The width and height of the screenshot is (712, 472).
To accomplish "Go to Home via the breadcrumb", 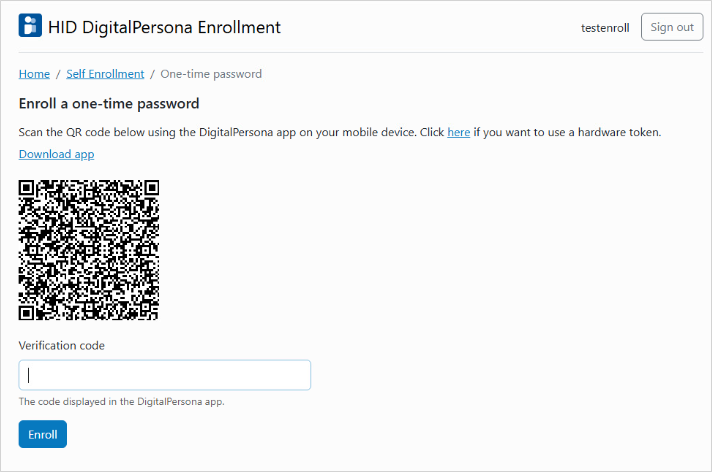I will pos(34,74).
